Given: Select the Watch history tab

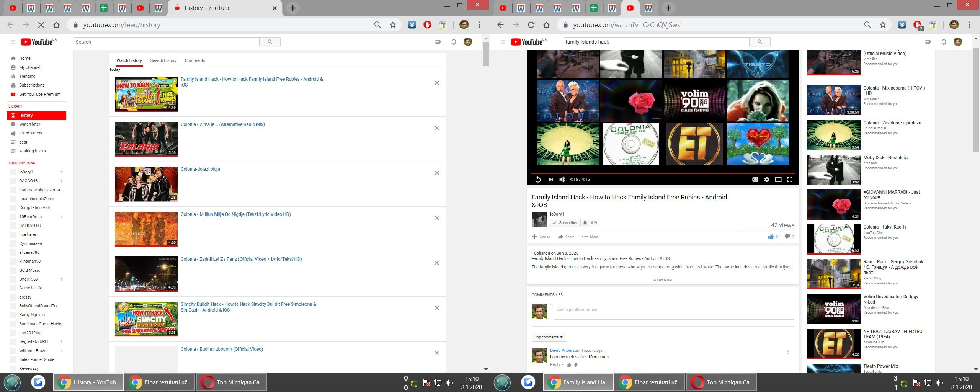Looking at the screenshot, I should click(129, 60).
